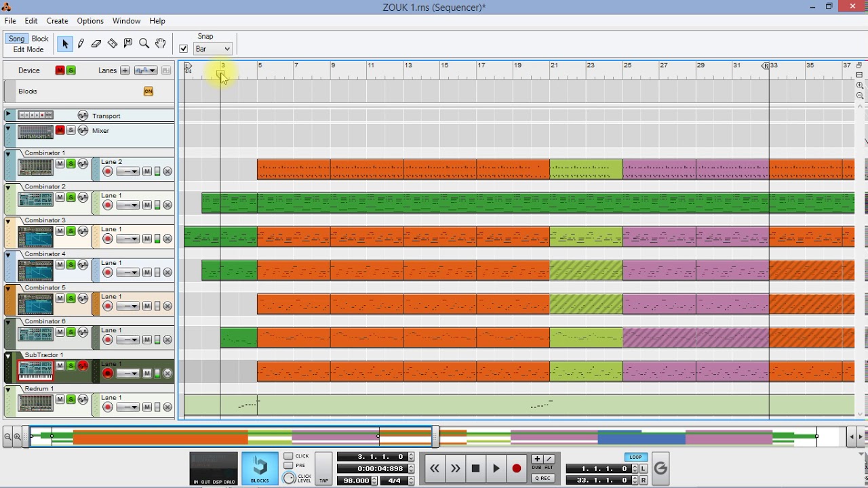
Task: Toggle record enable on SubTractor 1 lane
Action: (x=108, y=373)
